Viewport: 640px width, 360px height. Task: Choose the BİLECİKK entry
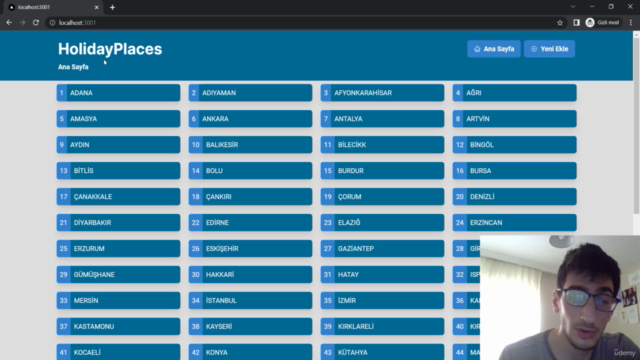click(382, 145)
